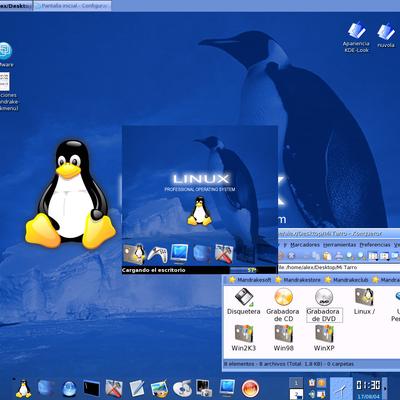400x400 pixels.
Task: Launch the globe web browser from the panel
Action: [x=70, y=389]
